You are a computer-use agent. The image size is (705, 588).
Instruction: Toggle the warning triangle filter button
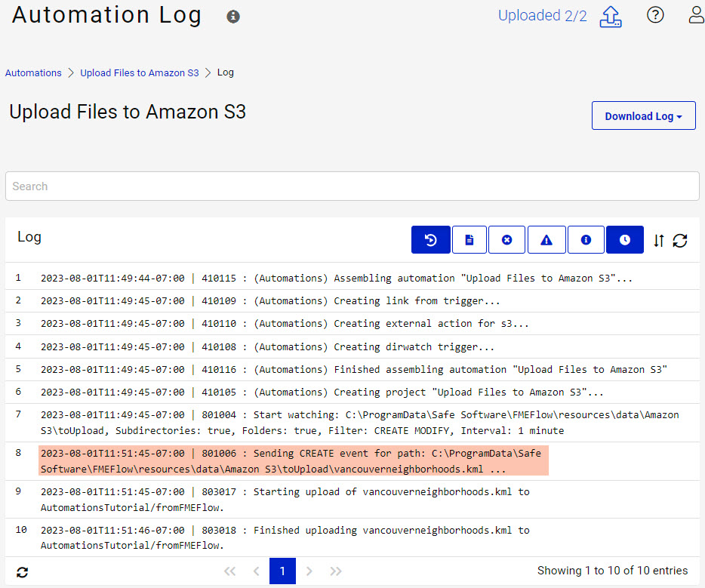click(546, 240)
